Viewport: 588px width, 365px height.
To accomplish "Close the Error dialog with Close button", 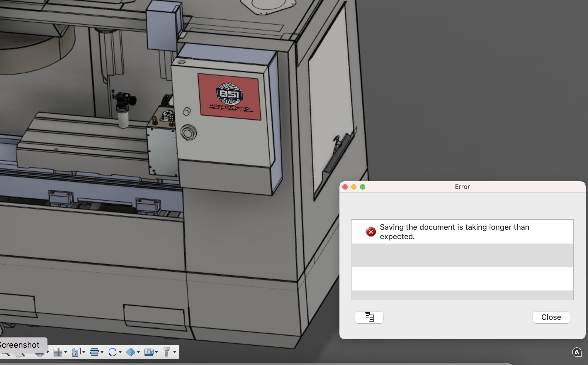I will pos(551,317).
